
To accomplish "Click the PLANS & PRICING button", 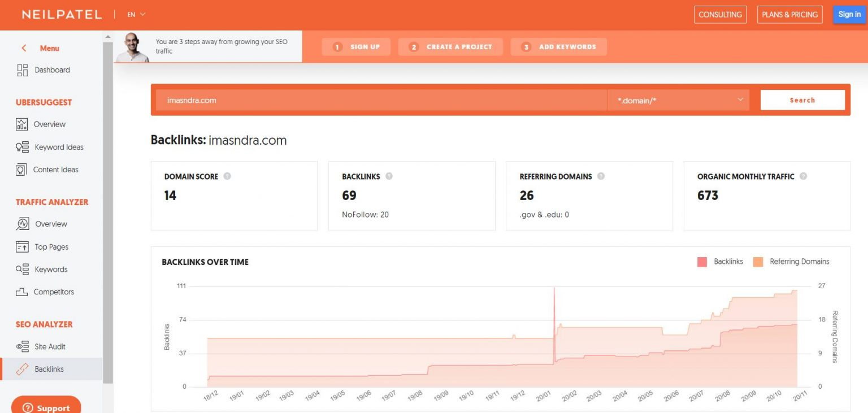I will coord(789,15).
